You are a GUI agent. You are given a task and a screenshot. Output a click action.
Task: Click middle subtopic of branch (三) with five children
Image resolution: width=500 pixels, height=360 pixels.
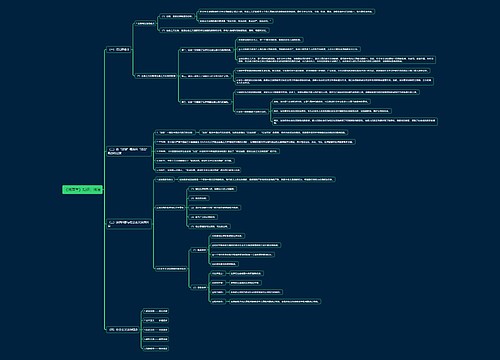[170, 208]
